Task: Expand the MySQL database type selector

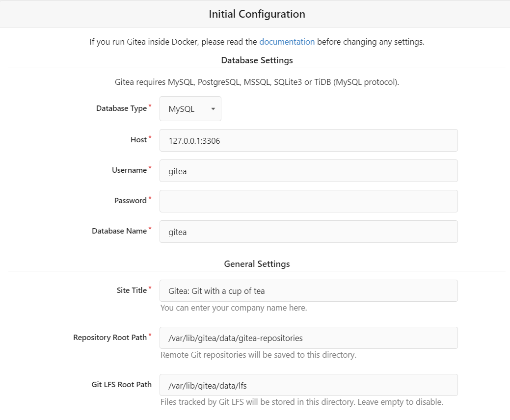Action: pyautogui.click(x=190, y=108)
